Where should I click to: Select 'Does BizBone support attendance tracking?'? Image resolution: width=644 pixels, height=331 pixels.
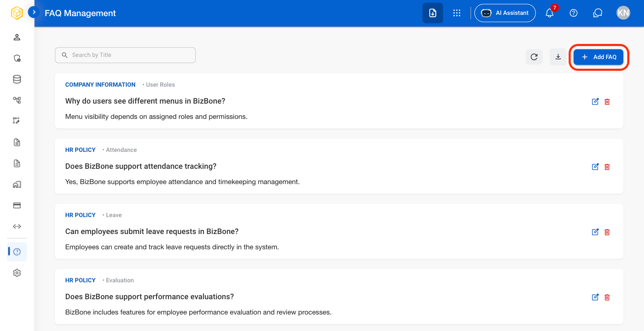click(141, 166)
